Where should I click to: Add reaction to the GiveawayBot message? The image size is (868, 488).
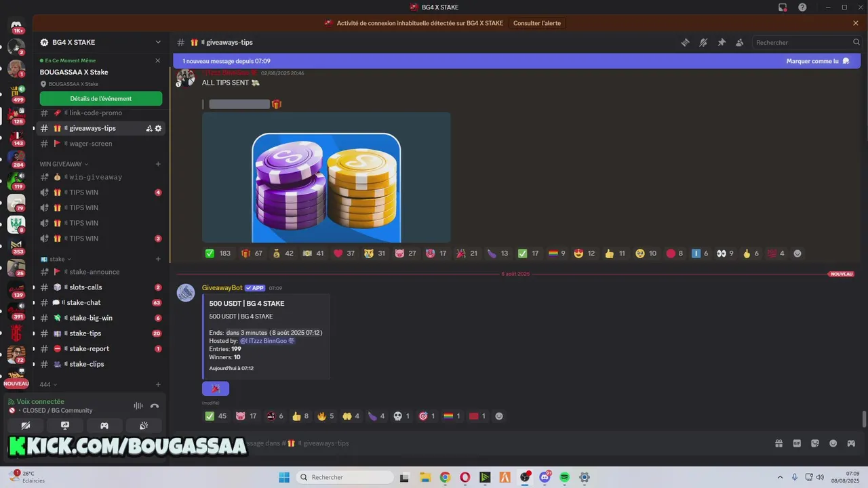pyautogui.click(x=499, y=416)
